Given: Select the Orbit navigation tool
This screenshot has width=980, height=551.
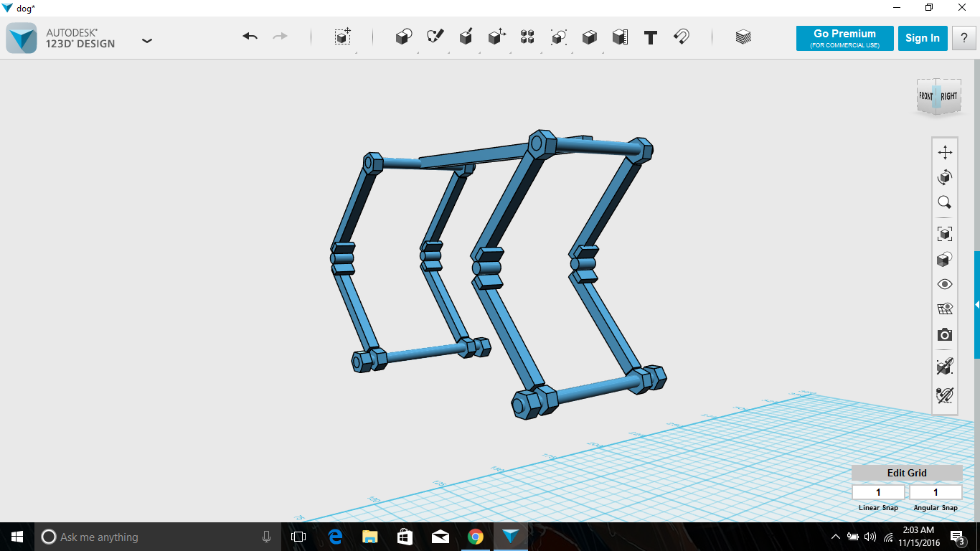Looking at the screenshot, I should pos(945,177).
